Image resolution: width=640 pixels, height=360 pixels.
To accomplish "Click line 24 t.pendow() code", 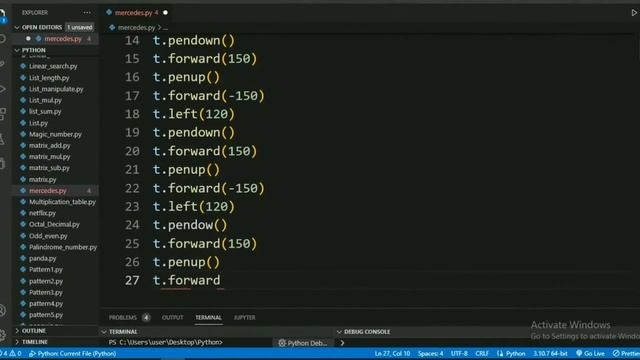I will (x=190, y=225).
